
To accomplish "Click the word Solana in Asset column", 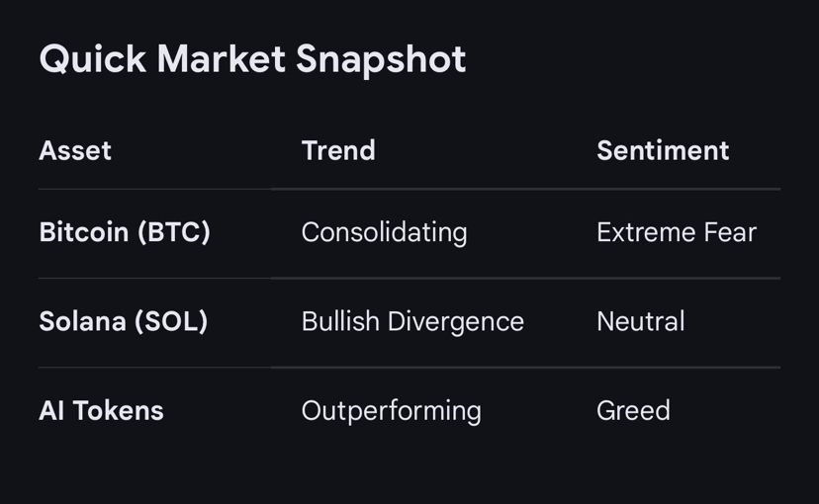I will [x=82, y=321].
